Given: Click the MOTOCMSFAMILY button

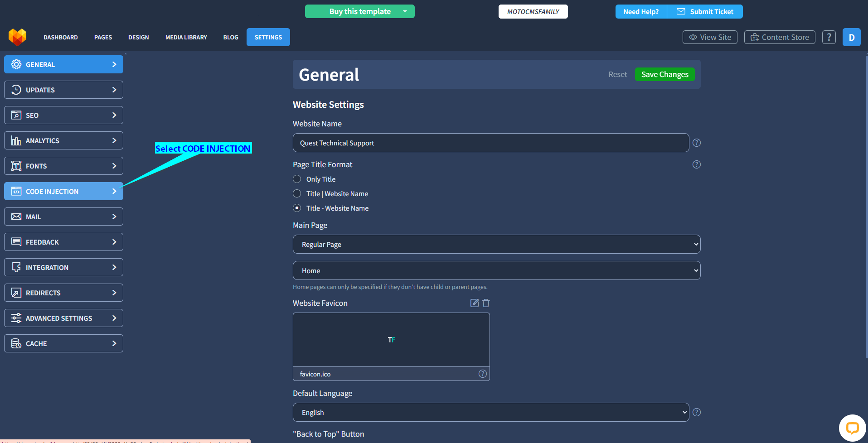Looking at the screenshot, I should (x=533, y=11).
